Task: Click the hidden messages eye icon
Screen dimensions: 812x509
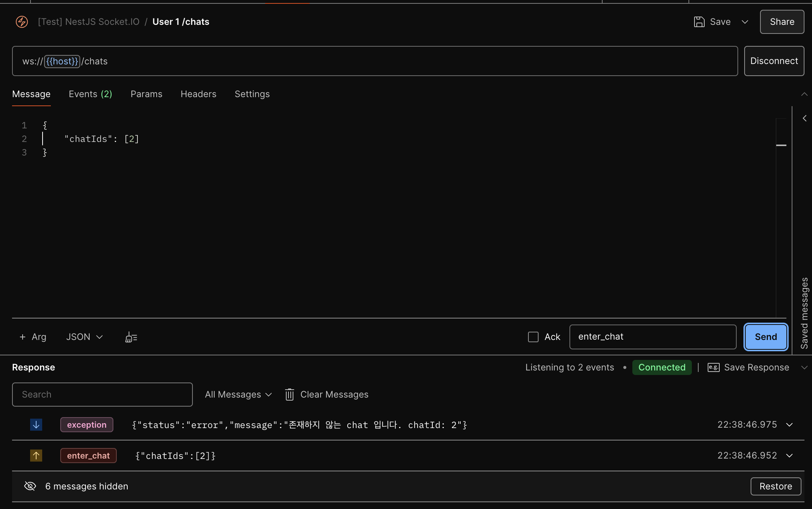Action: pos(30,486)
